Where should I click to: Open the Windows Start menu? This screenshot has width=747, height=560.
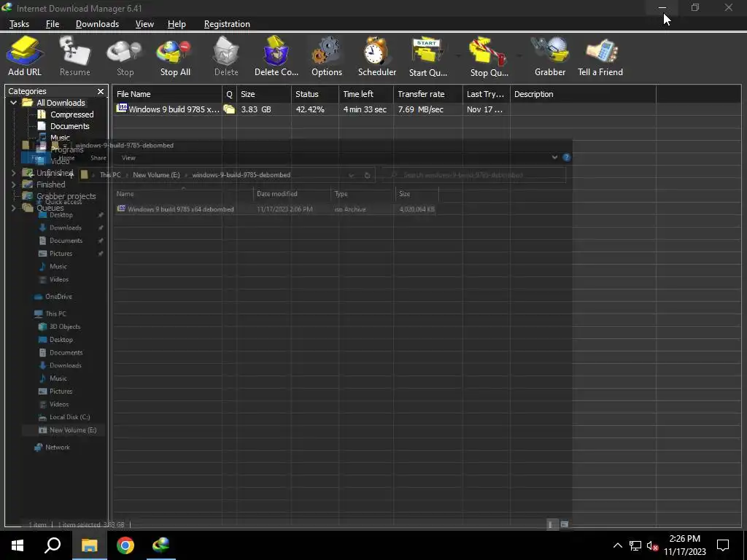pyautogui.click(x=18, y=545)
